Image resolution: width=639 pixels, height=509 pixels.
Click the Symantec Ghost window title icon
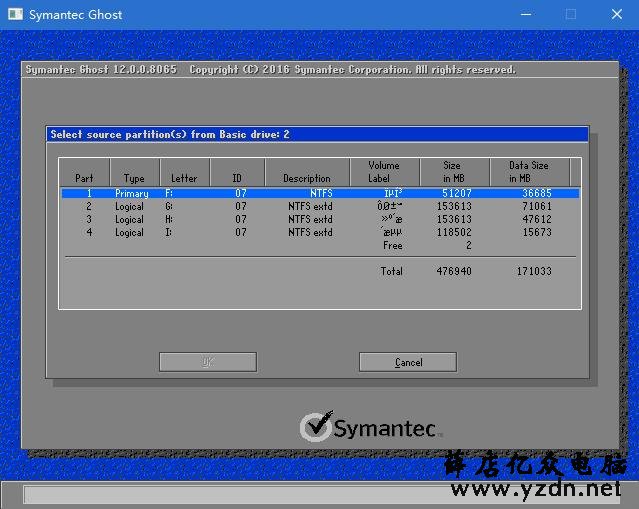click(x=15, y=15)
